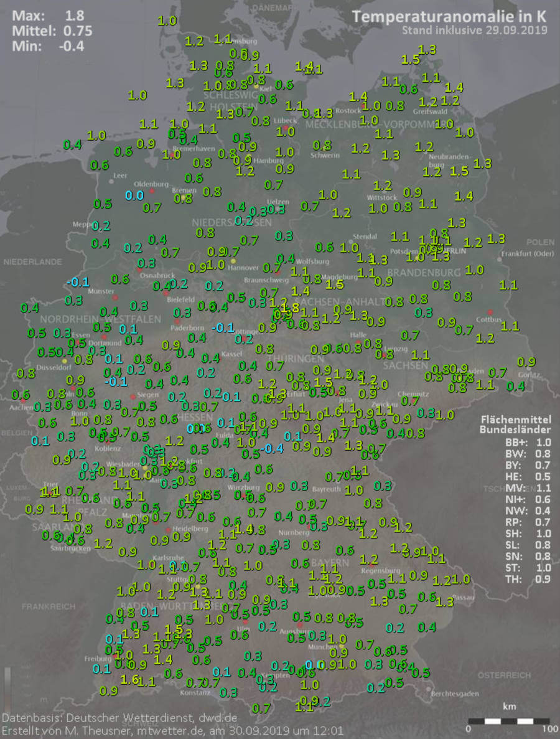
Task: Click the 'SN: 0.8' legend row
Action: pos(528,556)
